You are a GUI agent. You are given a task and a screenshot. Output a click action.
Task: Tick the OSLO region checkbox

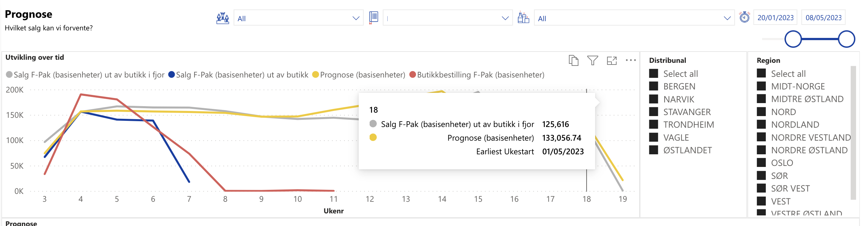pyautogui.click(x=761, y=163)
